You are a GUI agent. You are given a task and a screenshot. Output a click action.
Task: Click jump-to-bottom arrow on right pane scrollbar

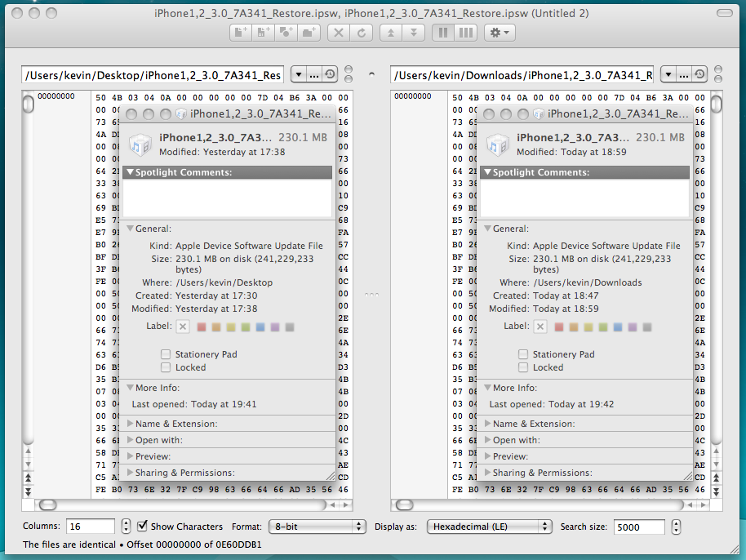pos(716,491)
